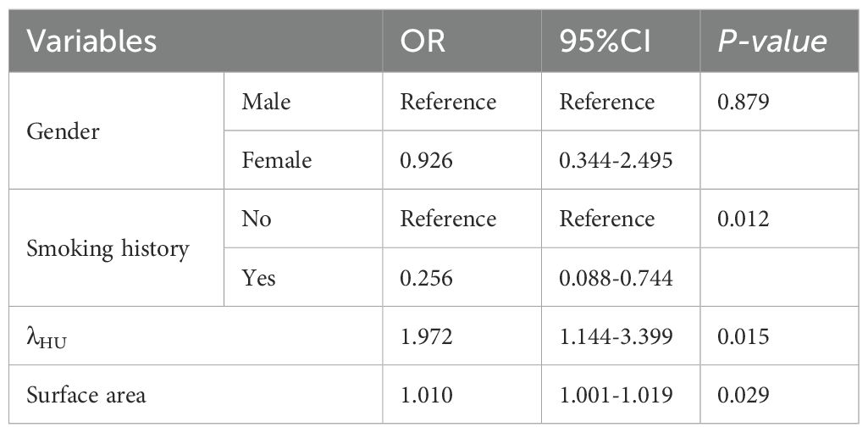Click the λHU odds ratio 1.972
Screen dimensions: 868x433
tap(428, 337)
